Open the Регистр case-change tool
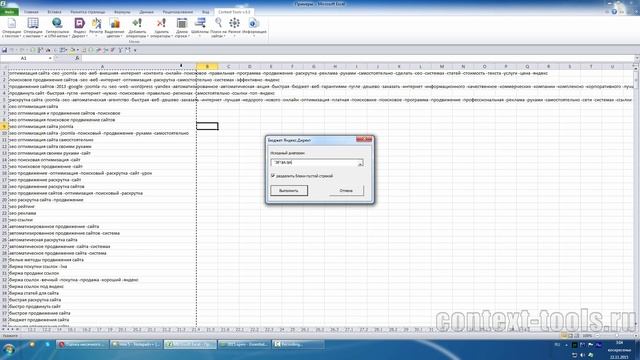Viewport: 640px width, 360px height. click(x=96, y=28)
